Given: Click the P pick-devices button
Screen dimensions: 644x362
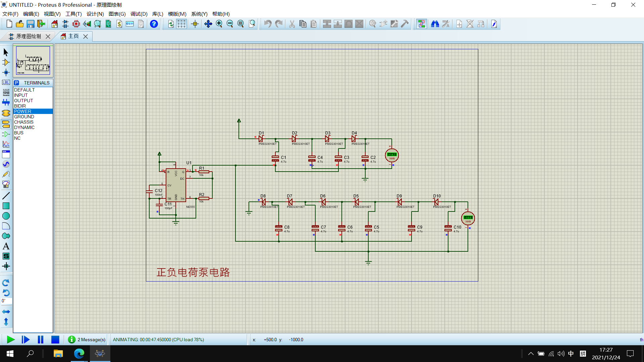Looking at the screenshot, I should pos(16,83).
